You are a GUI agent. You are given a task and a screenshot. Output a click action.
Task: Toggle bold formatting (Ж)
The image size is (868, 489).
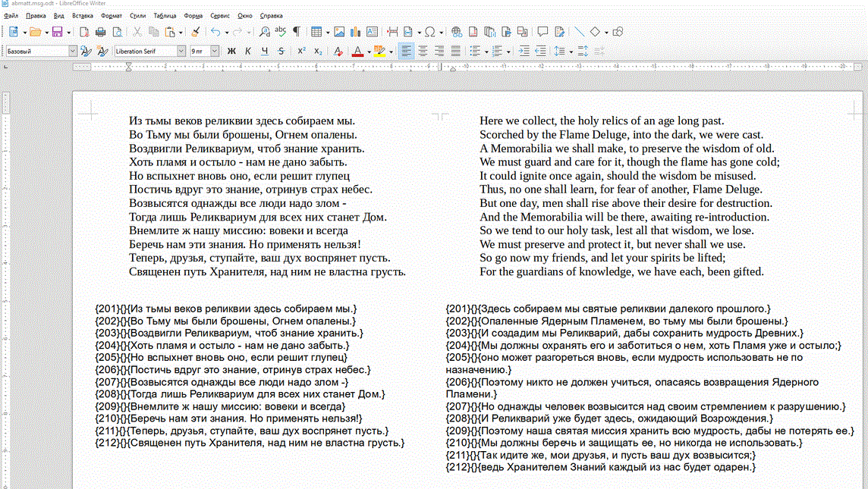tap(231, 52)
